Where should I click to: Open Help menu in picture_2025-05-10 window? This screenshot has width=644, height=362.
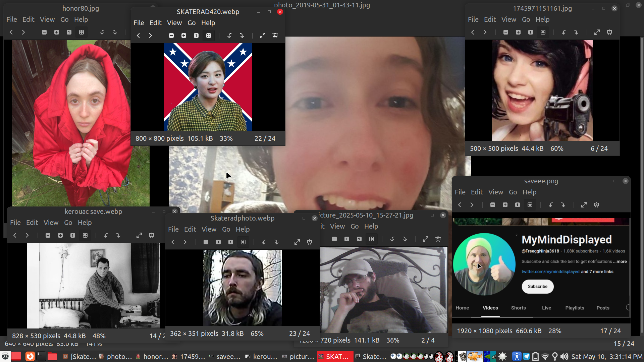pos(371,226)
